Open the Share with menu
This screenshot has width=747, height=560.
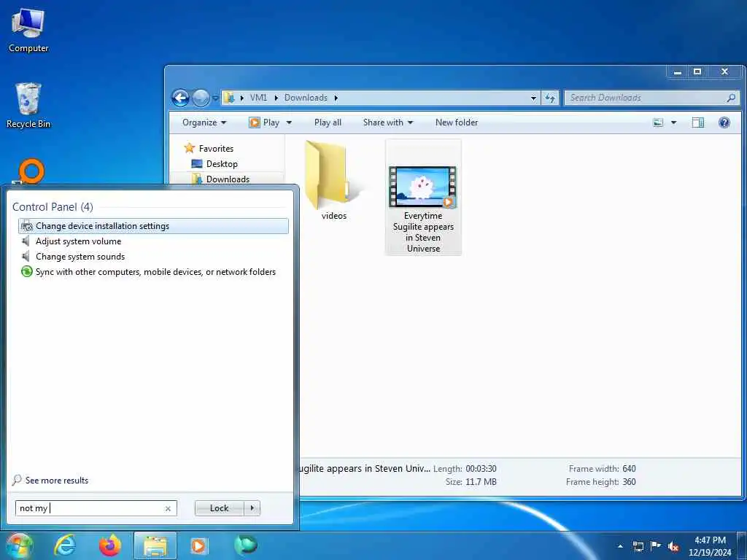coord(388,122)
